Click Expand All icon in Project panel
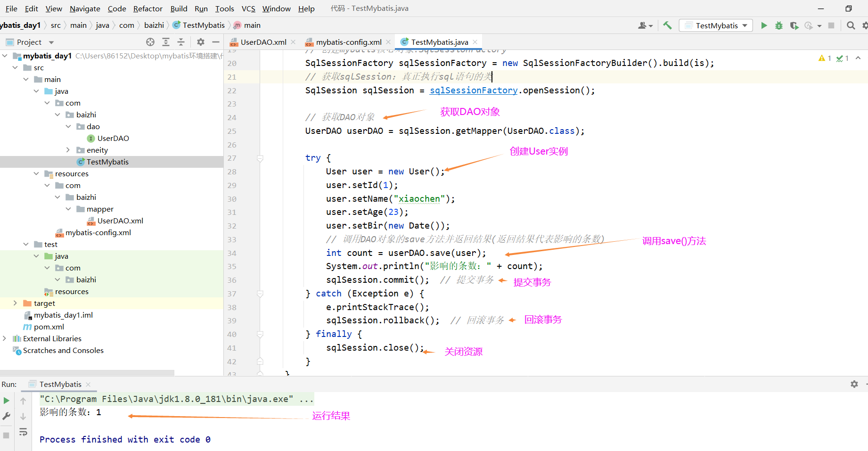 166,42
